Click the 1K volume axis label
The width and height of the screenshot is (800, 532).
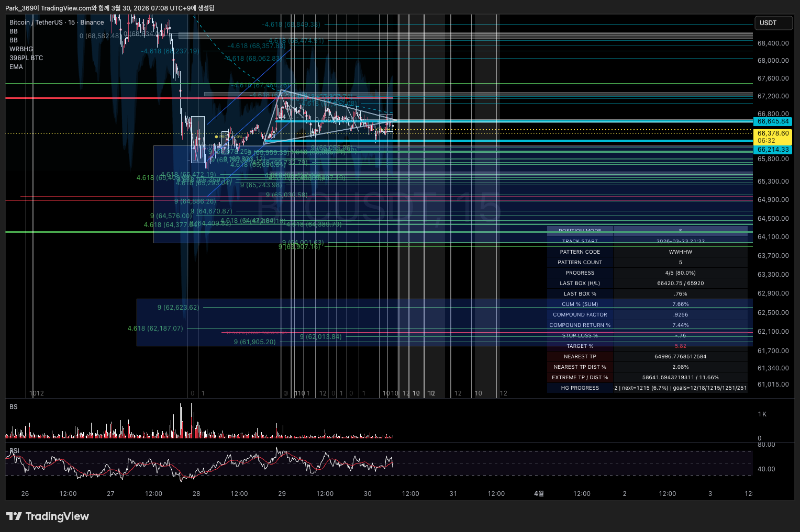click(762, 414)
